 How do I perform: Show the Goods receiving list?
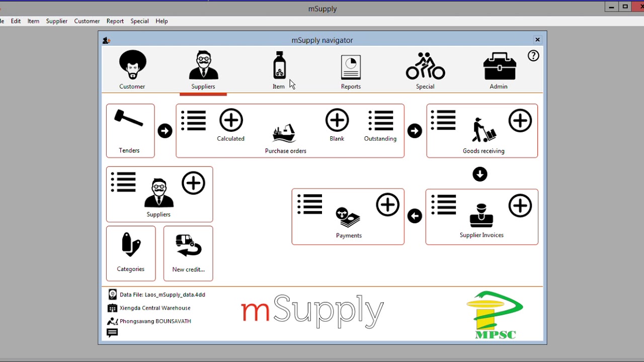point(443,121)
